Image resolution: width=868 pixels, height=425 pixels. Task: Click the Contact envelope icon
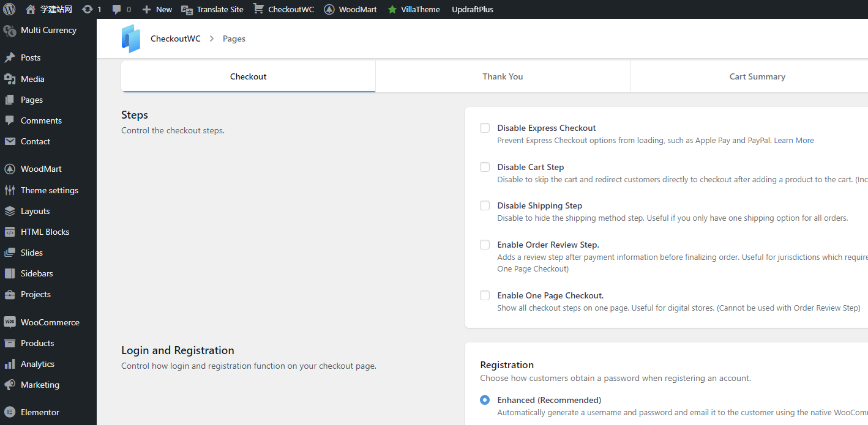(x=10, y=141)
